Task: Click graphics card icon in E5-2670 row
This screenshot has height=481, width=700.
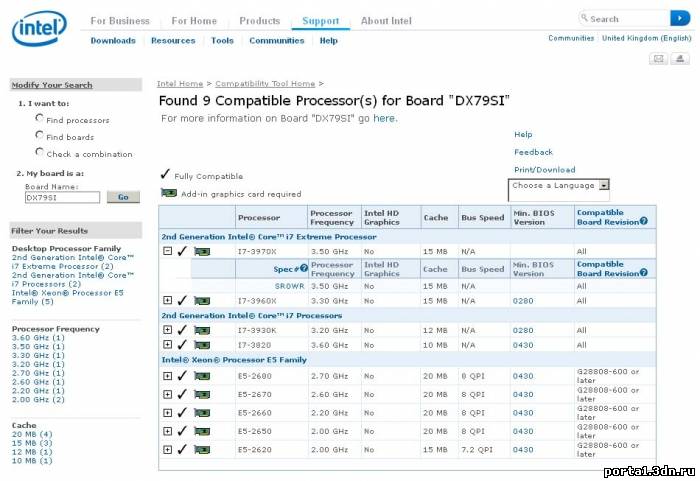Action: pos(202,395)
